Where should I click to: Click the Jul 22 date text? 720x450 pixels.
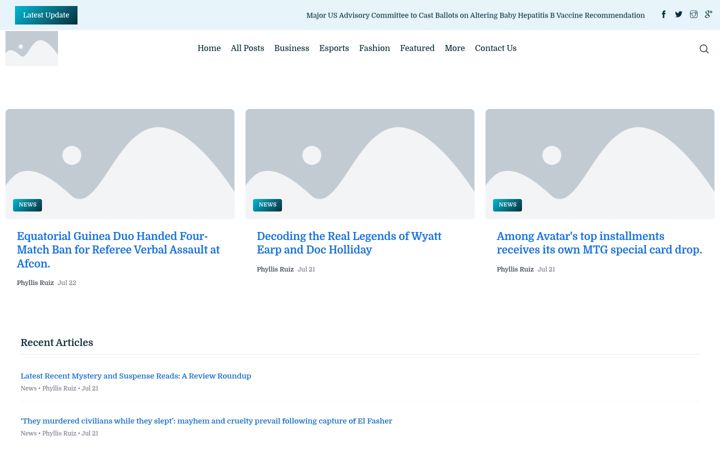pyautogui.click(x=67, y=283)
